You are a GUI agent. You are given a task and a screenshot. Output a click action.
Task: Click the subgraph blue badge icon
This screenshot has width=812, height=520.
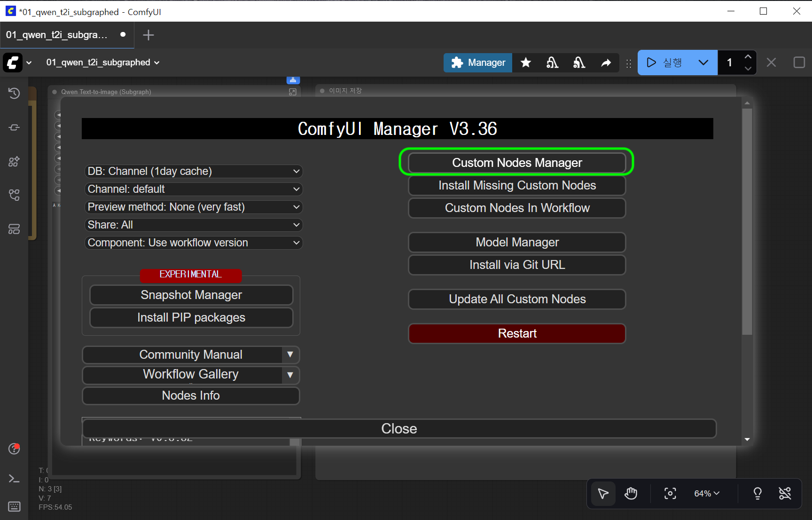tap(293, 80)
